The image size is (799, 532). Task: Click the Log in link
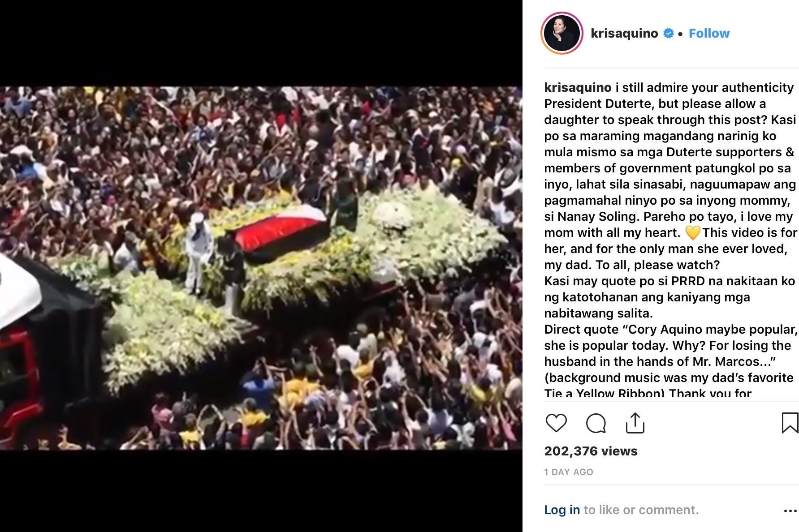pyautogui.click(x=562, y=510)
